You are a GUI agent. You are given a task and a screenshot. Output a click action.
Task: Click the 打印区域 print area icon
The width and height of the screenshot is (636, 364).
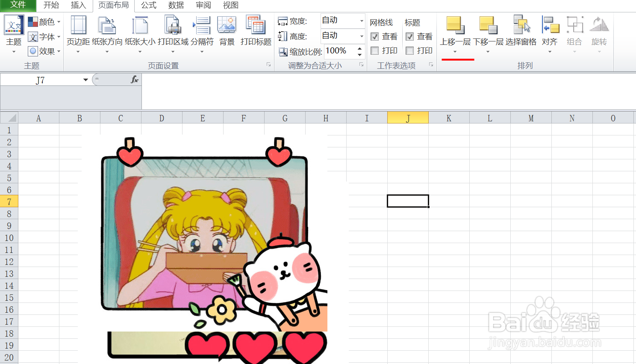click(x=173, y=25)
